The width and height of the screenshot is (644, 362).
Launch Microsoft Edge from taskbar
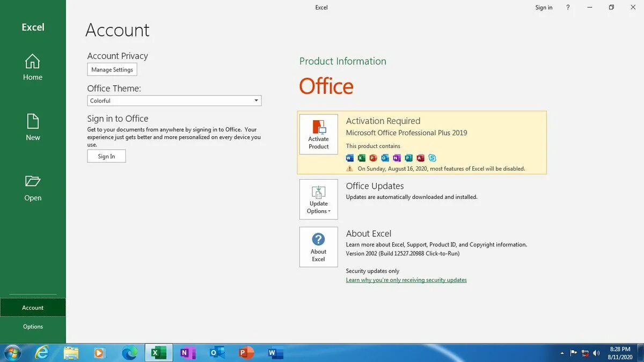click(129, 353)
